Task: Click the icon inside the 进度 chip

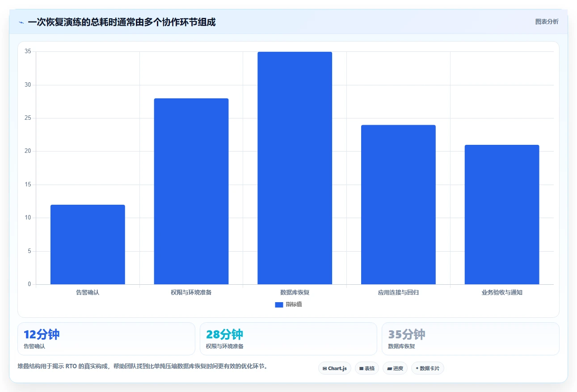Action: click(x=389, y=369)
